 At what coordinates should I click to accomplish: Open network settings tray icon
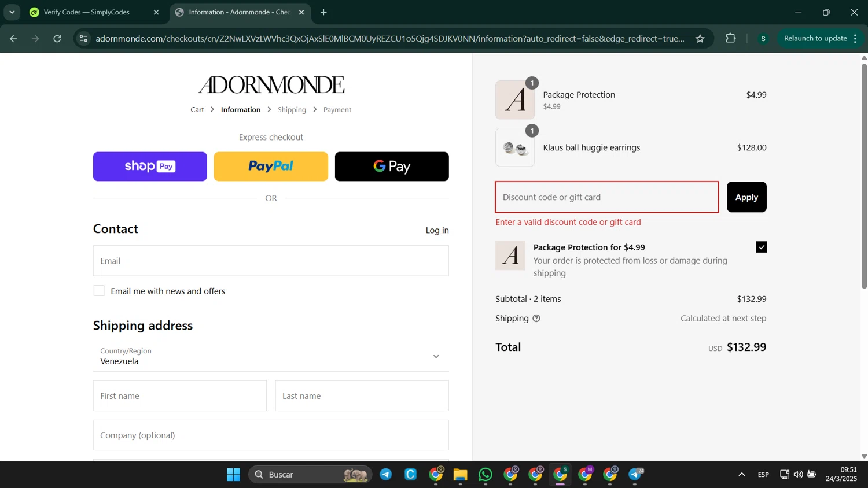point(785,475)
